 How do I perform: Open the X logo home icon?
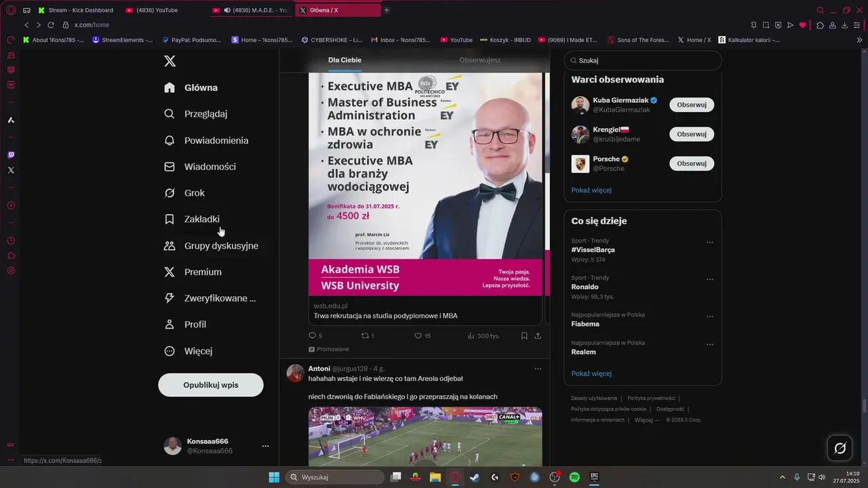(x=170, y=61)
